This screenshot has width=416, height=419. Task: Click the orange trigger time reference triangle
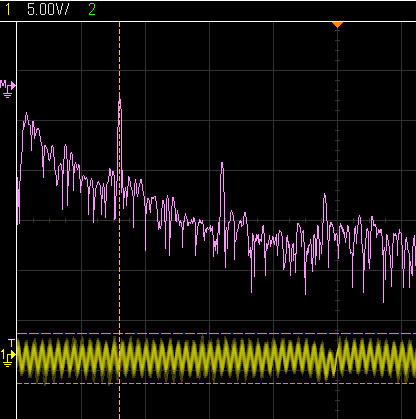coord(338,25)
